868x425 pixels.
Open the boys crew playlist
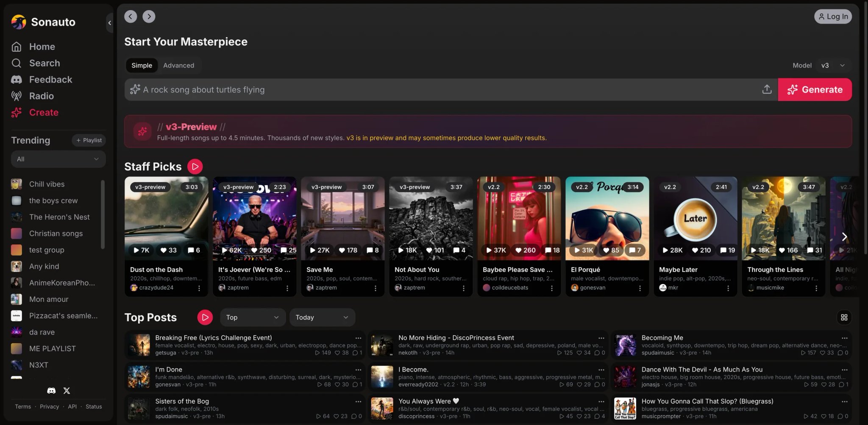(53, 201)
